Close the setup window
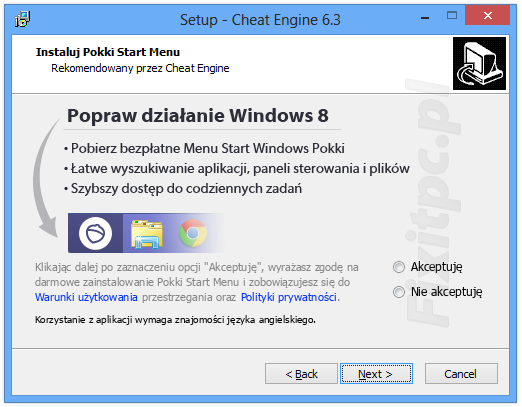The width and height of the screenshot is (522, 407). (487, 15)
